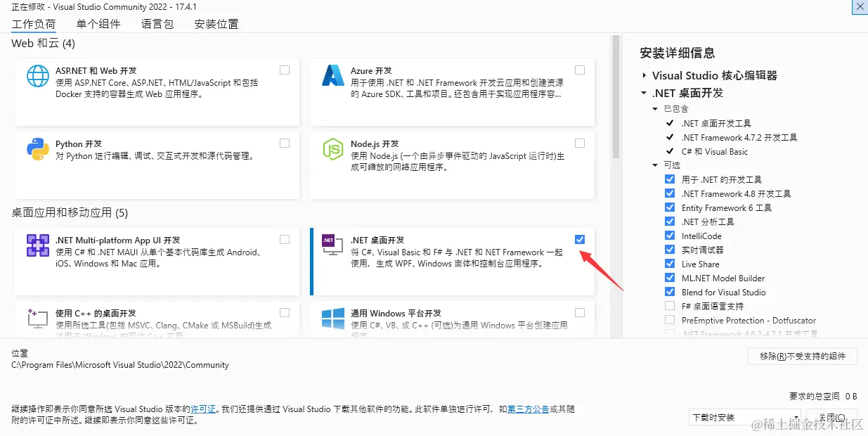The image size is (868, 436).
Task: Click the 移除(R)不受支持的组件 button
Action: point(803,357)
